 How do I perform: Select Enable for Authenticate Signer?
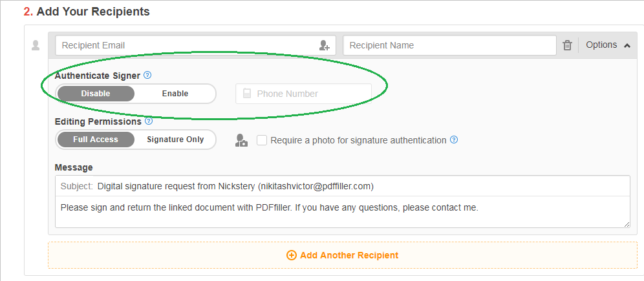coord(175,94)
